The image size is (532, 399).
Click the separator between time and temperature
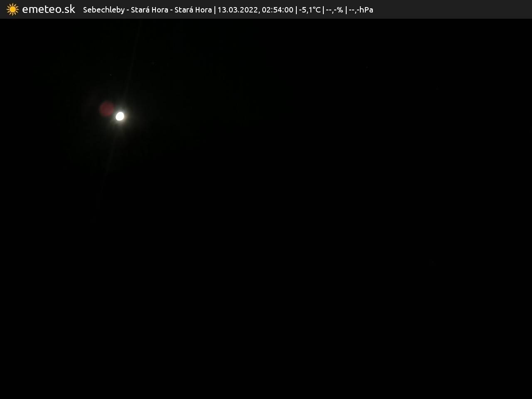(296, 10)
